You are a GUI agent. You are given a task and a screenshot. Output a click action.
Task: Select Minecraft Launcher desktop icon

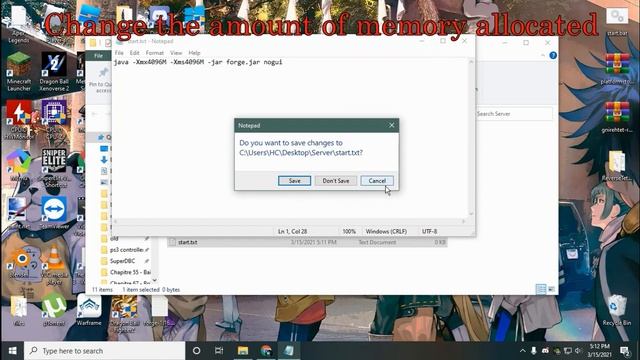click(x=19, y=72)
